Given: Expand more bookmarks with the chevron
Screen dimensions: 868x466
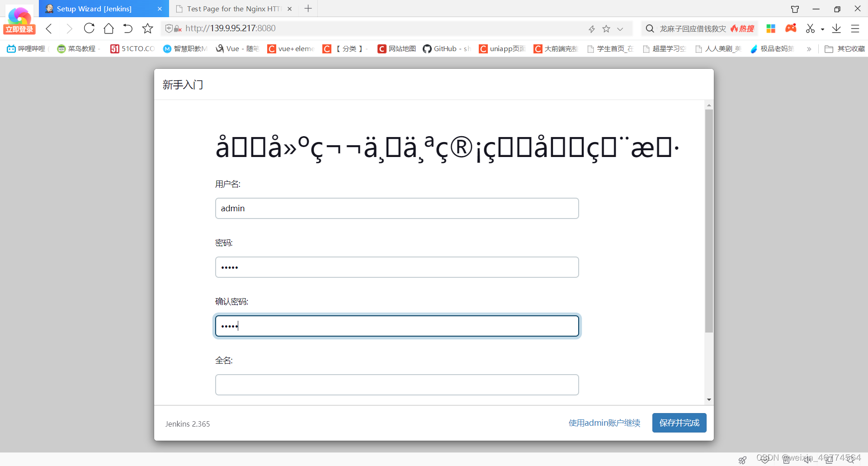Looking at the screenshot, I should pyautogui.click(x=809, y=49).
